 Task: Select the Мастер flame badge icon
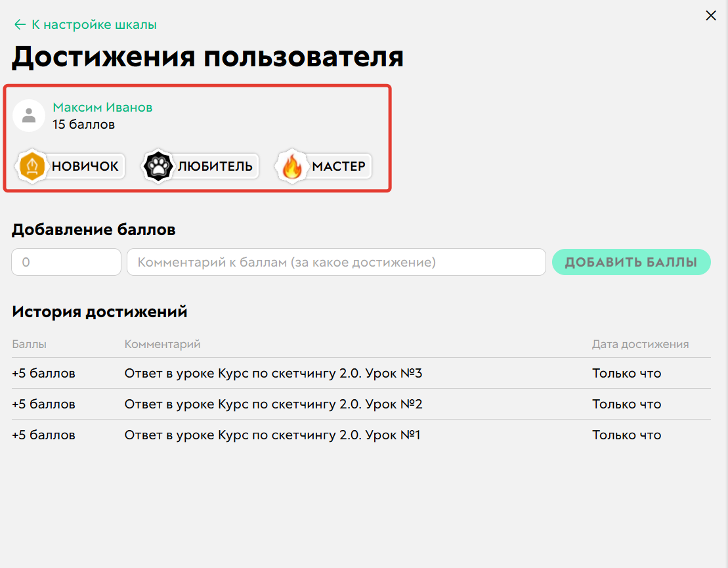(293, 166)
